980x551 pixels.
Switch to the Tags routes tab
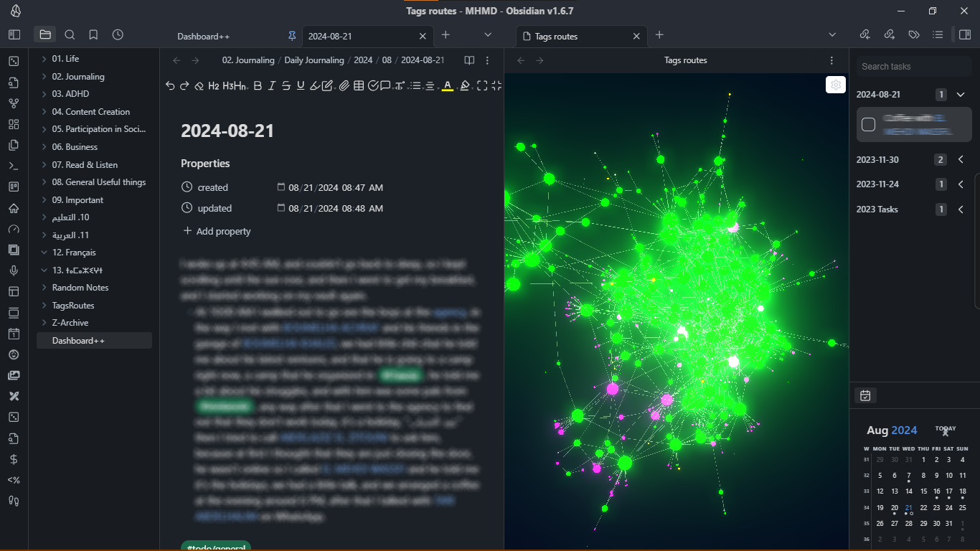[x=582, y=36]
